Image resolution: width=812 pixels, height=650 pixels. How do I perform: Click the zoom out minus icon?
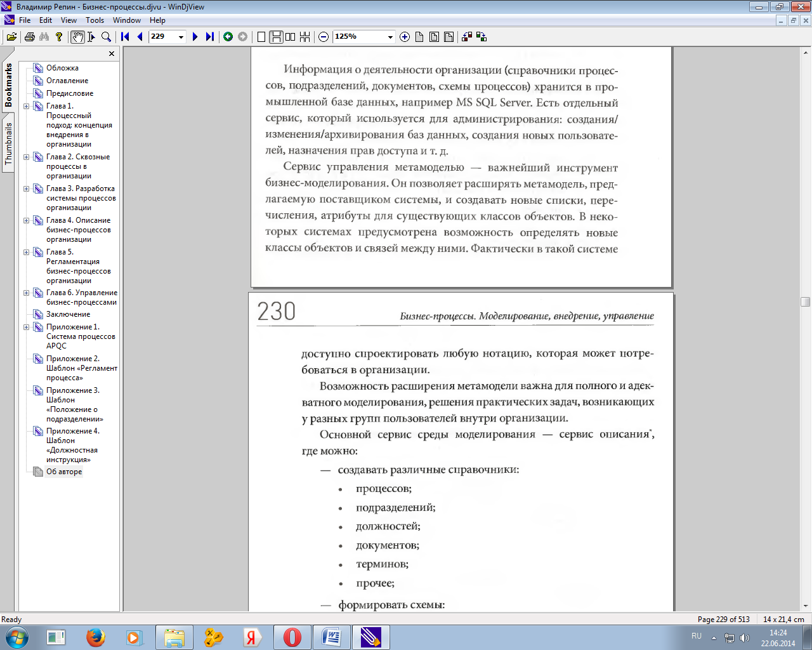tap(324, 37)
